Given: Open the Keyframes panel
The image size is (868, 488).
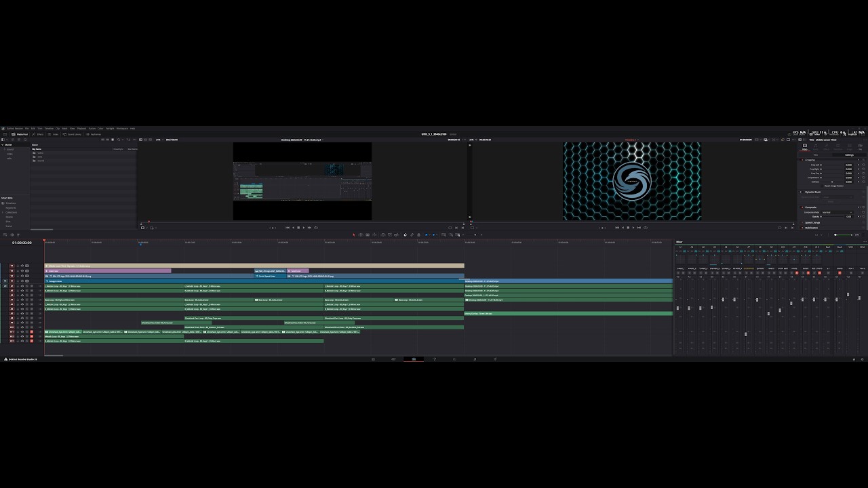Looking at the screenshot, I should pos(94,134).
